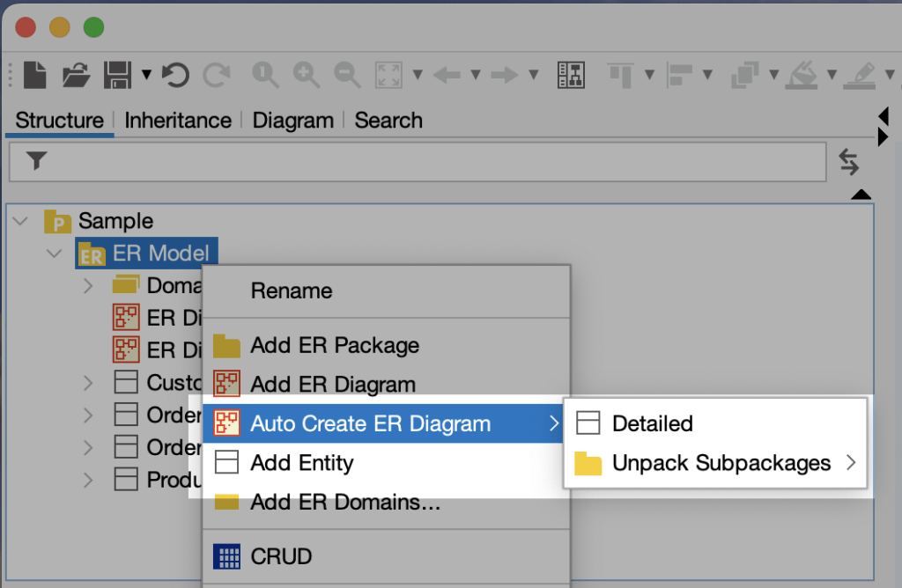Choose Detailed from the Auto Create submenu
The image size is (902, 588).
(x=652, y=423)
